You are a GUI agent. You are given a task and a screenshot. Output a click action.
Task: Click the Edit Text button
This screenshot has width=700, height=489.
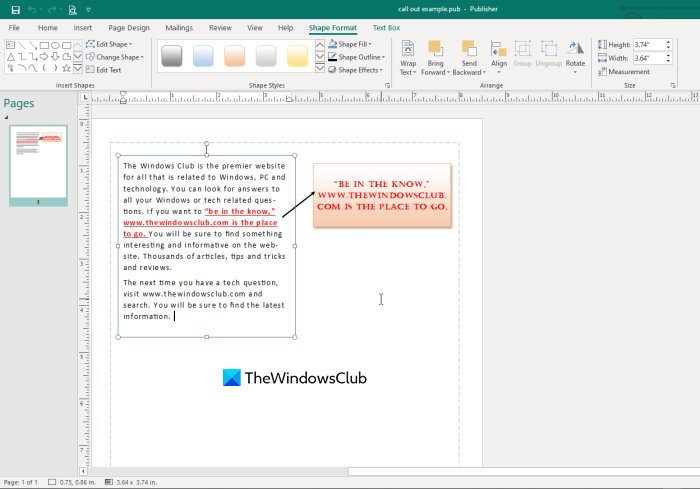(x=103, y=70)
